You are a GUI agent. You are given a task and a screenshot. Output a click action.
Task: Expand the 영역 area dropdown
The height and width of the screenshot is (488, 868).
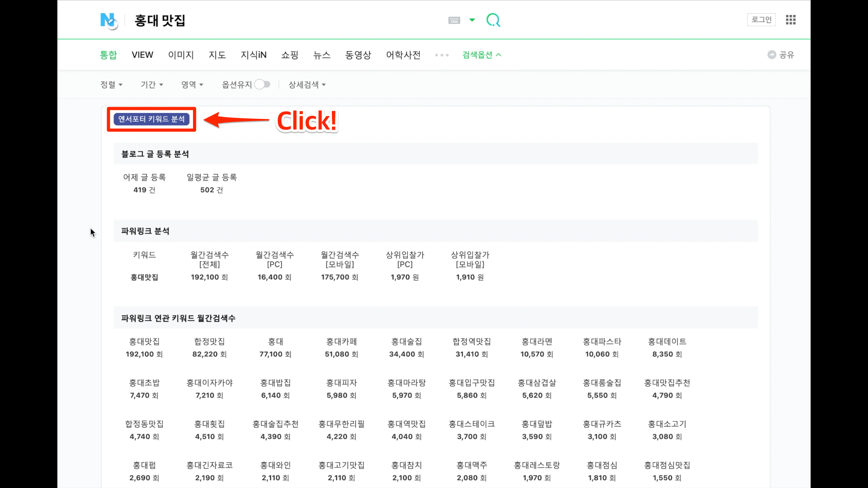point(192,84)
